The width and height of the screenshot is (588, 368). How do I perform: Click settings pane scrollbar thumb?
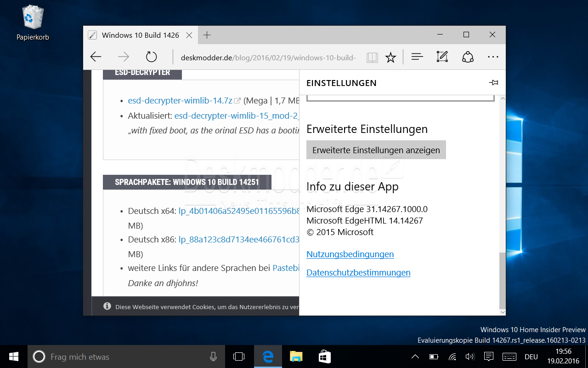pyautogui.click(x=502, y=280)
